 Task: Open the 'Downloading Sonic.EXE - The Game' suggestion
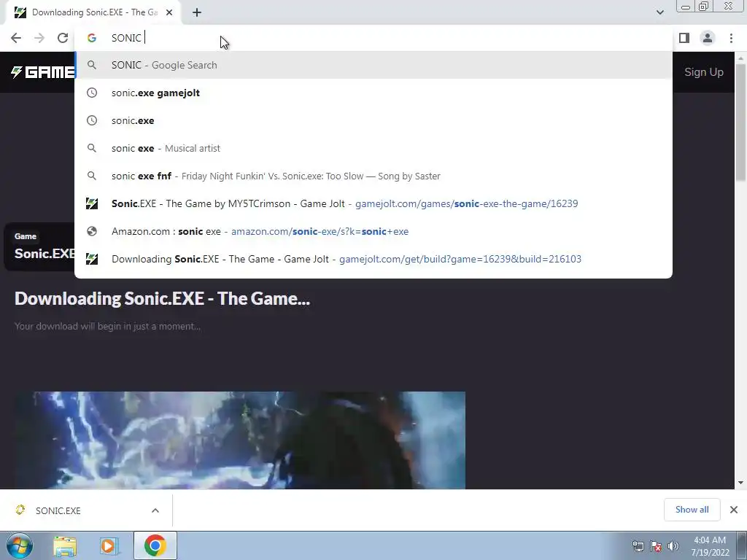pyautogui.click(x=373, y=259)
